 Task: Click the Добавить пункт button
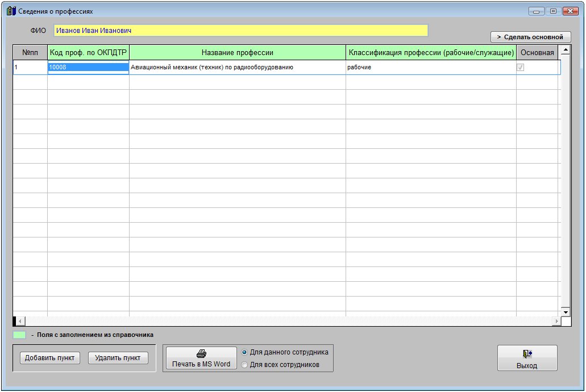(49, 357)
